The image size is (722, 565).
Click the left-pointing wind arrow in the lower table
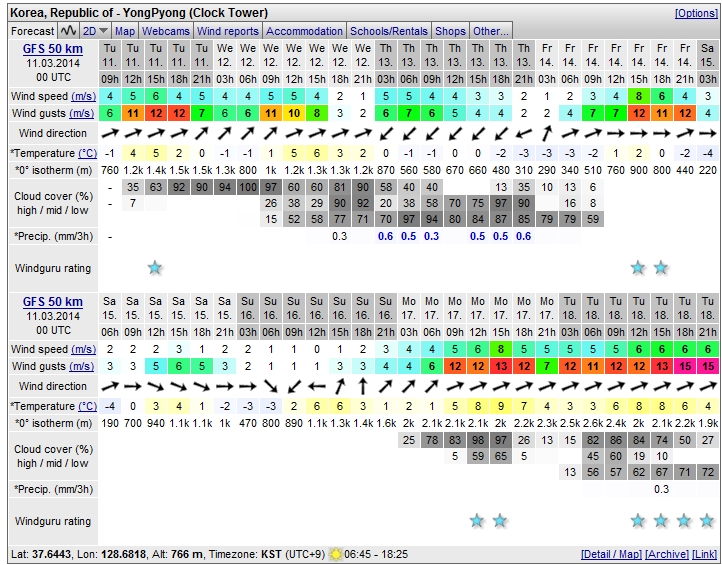click(317, 386)
